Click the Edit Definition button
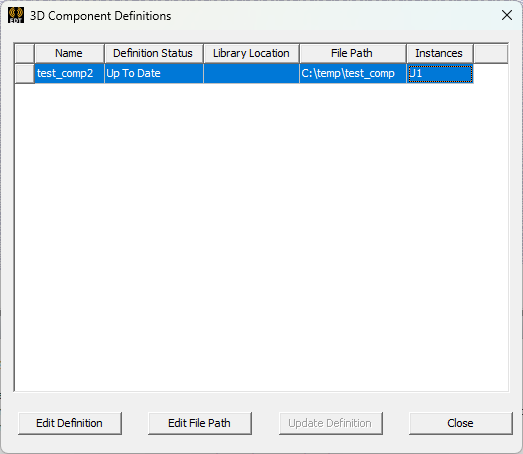 click(70, 423)
